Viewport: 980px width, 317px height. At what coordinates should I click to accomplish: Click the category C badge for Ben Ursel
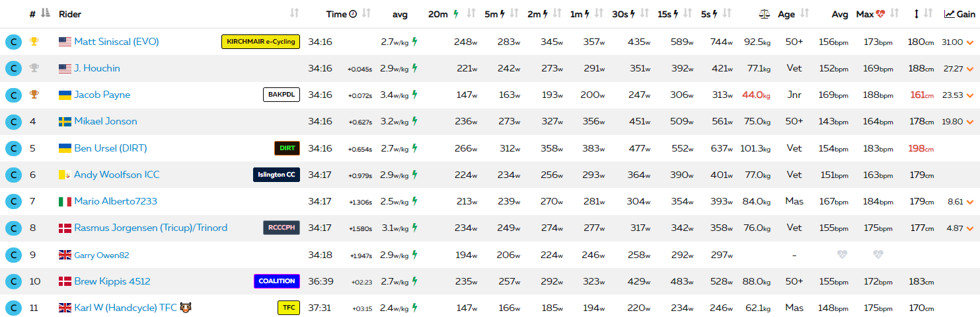click(13, 148)
